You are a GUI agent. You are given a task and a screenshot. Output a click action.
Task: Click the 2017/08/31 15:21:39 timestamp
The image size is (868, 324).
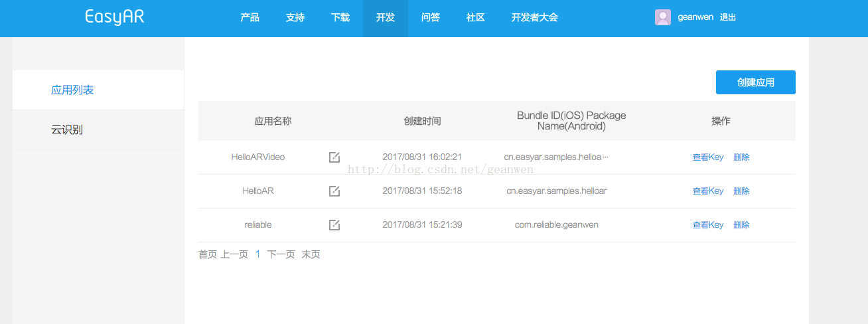pos(422,225)
